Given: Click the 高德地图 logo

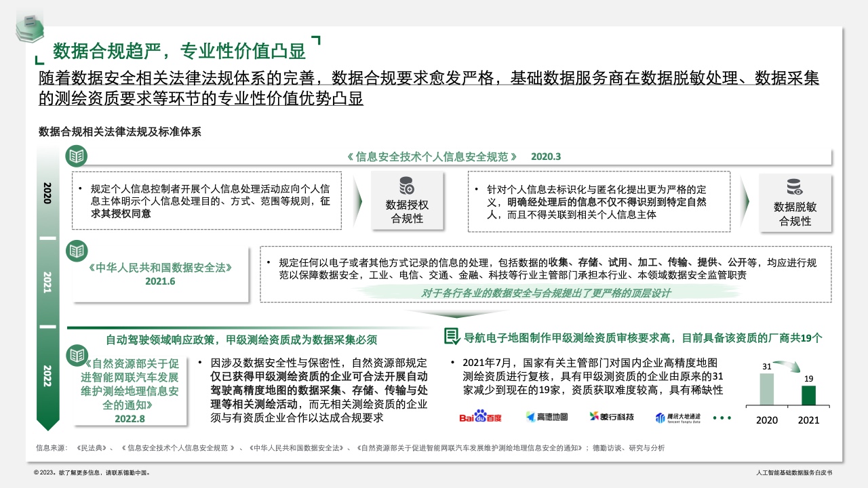Looking at the screenshot, I should (547, 417).
